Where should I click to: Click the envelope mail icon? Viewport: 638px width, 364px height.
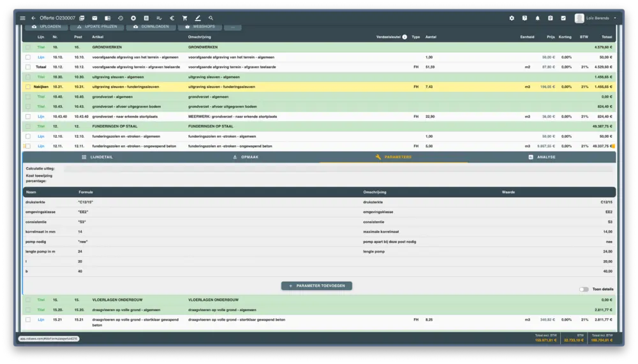94,18
